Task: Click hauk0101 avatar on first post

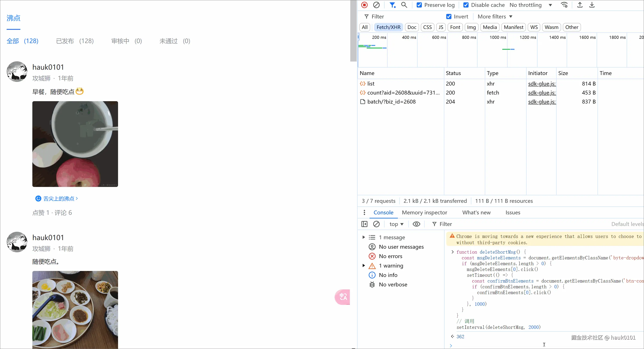Action: 17,72
